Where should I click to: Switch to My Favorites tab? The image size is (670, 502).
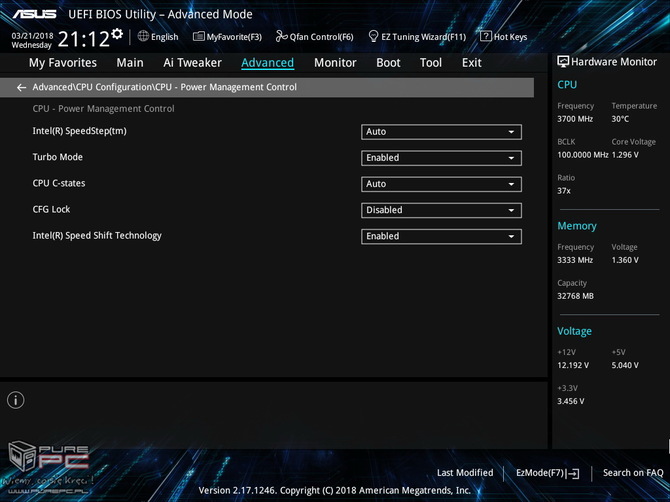pyautogui.click(x=63, y=63)
